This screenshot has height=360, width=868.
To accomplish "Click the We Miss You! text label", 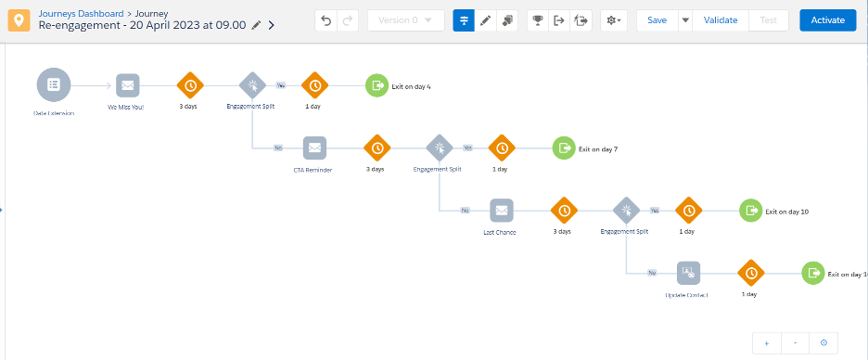I will tap(126, 107).
